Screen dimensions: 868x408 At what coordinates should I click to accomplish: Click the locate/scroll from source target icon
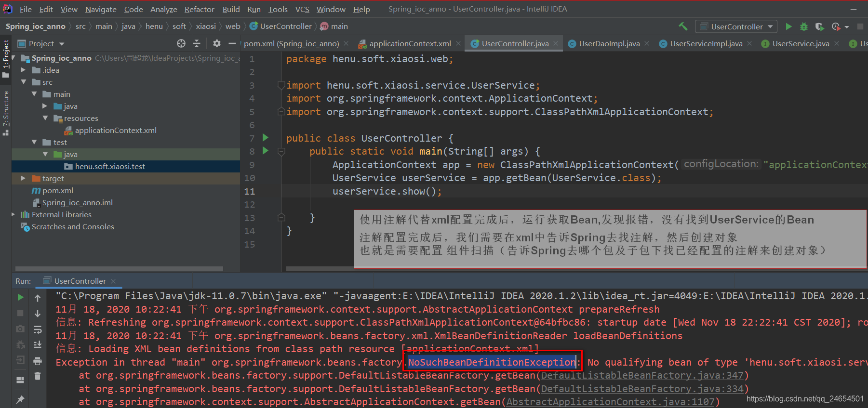click(181, 43)
